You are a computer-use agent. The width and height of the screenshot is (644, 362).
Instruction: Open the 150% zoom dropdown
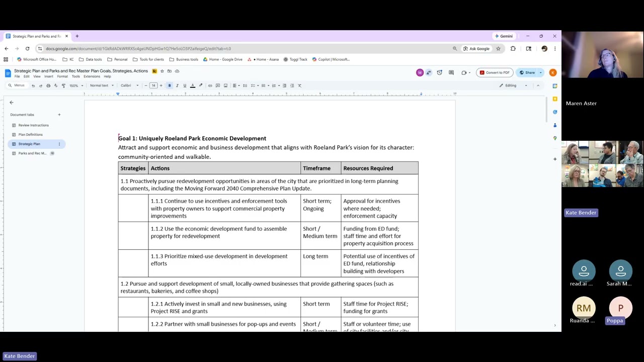76,85
